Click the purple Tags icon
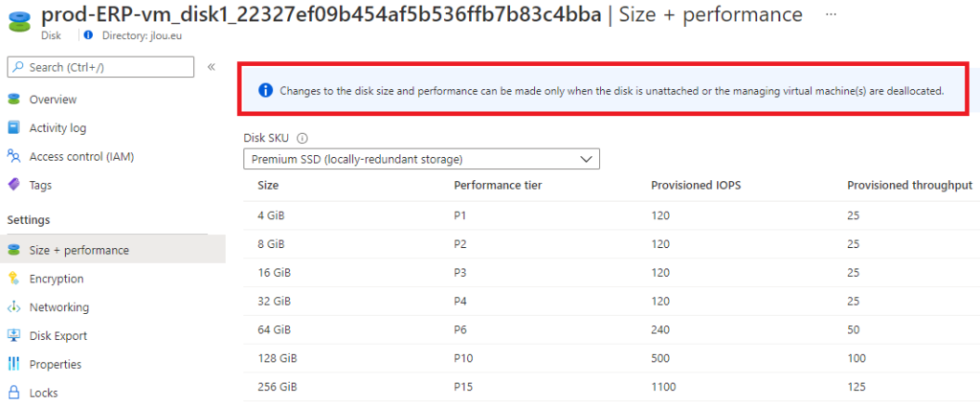This screenshot has height=405, width=980. pyautogui.click(x=13, y=185)
